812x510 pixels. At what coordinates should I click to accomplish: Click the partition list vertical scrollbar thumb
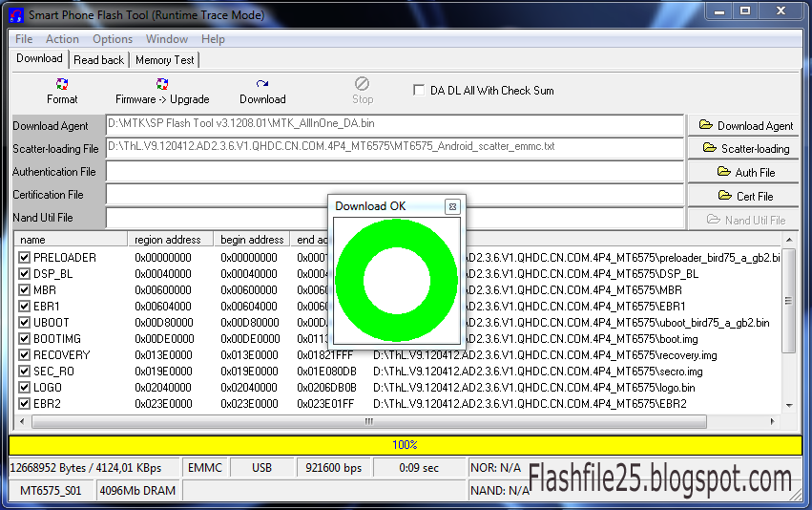(x=789, y=301)
